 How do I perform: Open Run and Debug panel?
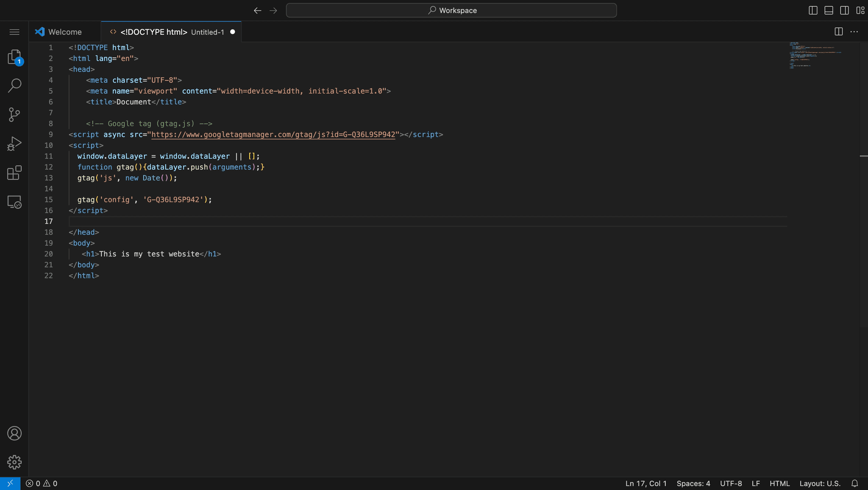14,144
